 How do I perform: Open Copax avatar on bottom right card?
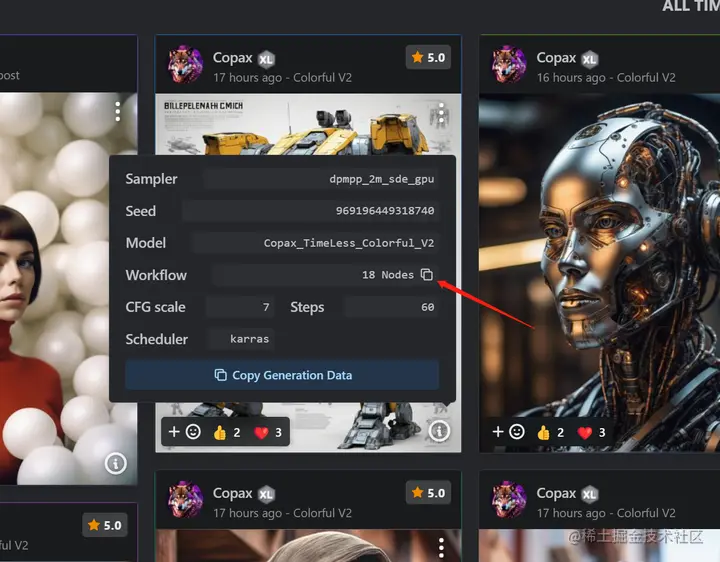[x=508, y=500]
